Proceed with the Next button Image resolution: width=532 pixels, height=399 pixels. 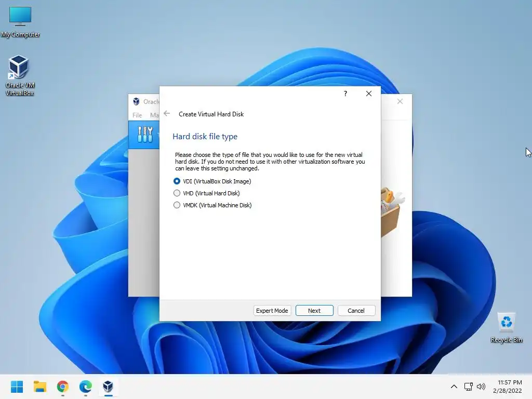coord(314,311)
